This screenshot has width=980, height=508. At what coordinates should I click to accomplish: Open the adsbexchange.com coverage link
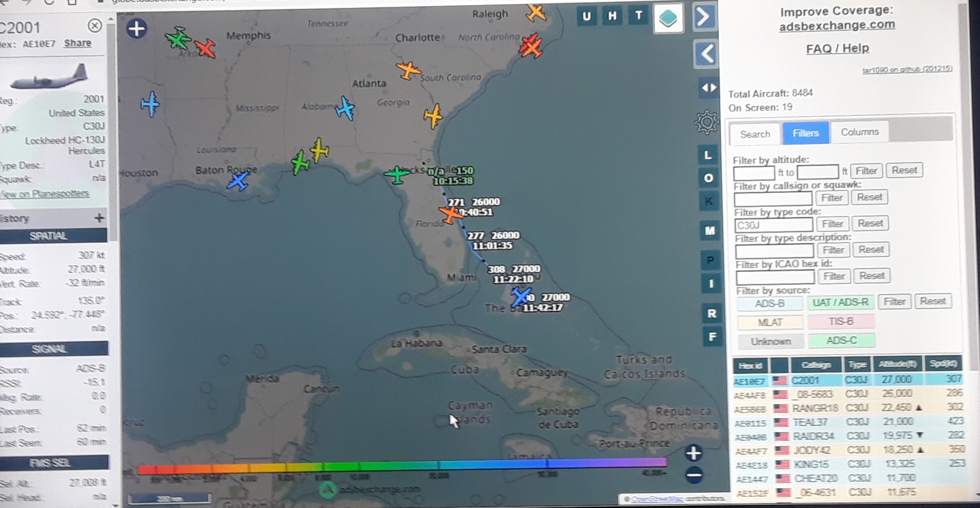pyautogui.click(x=837, y=26)
